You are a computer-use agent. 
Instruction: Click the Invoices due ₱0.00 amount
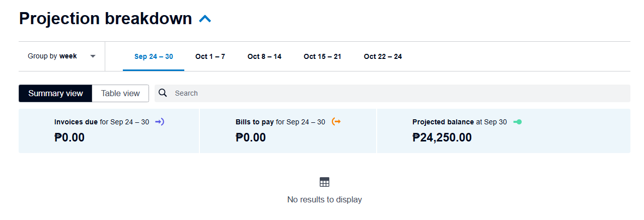click(x=69, y=137)
